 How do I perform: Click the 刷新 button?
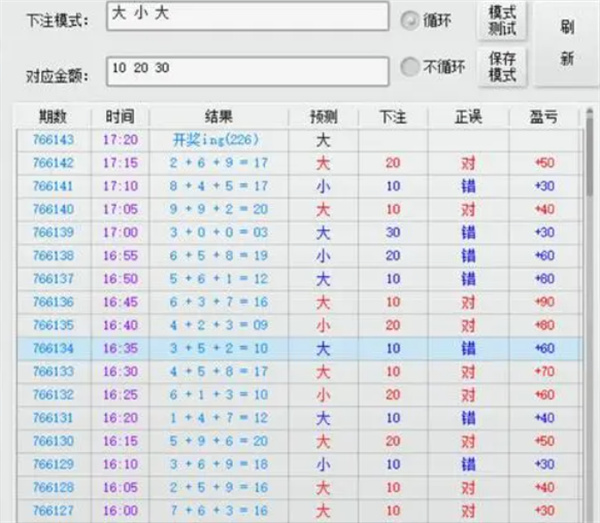coord(566,44)
